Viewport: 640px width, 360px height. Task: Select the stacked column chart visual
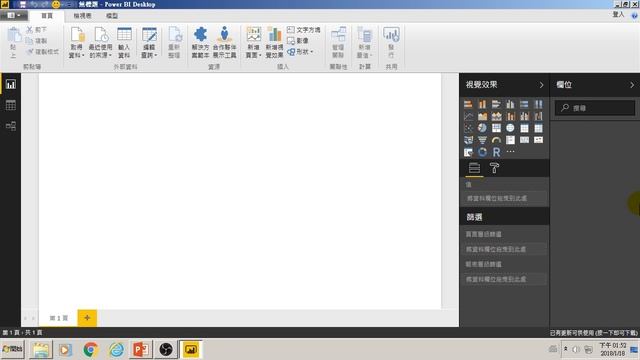pos(482,104)
